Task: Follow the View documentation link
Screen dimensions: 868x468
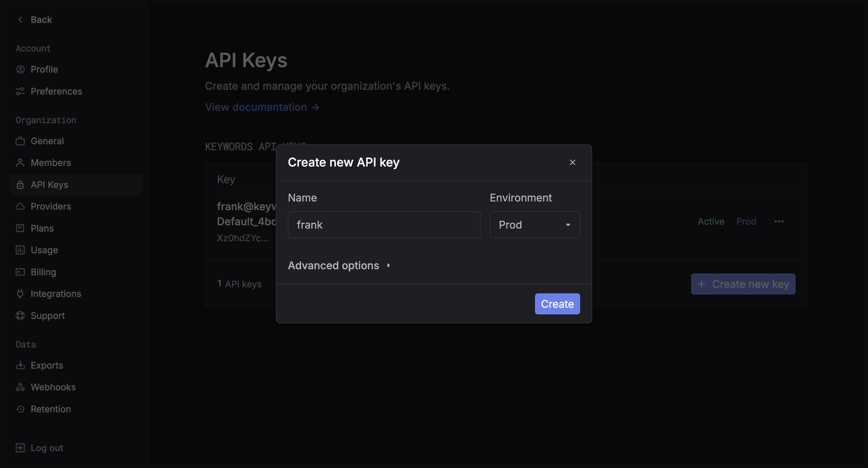Action: (x=262, y=107)
